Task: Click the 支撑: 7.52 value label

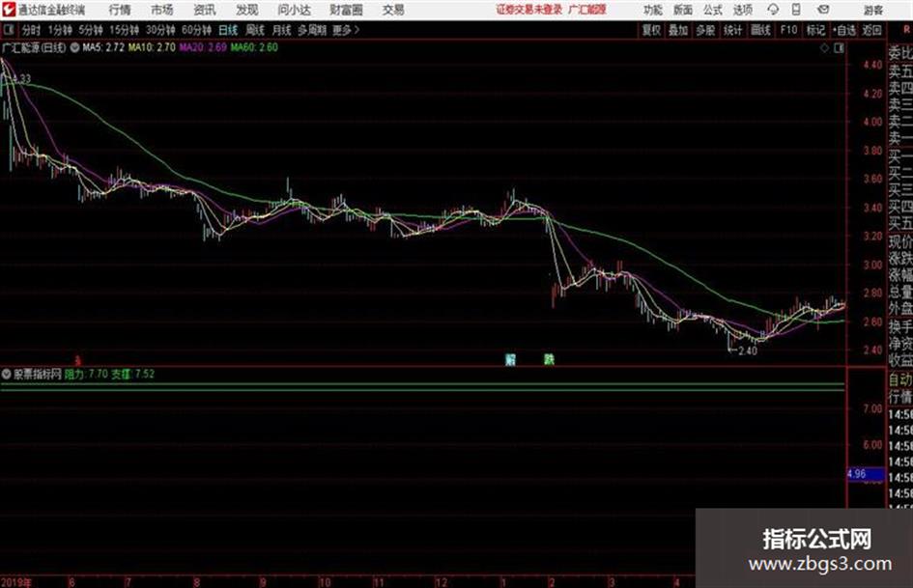Action: 132,375
